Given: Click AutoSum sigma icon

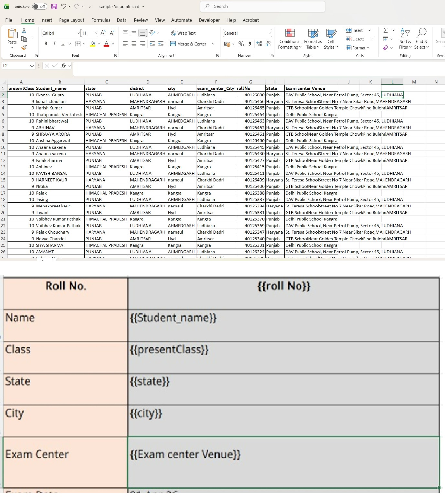Looking at the screenshot, I should coord(385,30).
